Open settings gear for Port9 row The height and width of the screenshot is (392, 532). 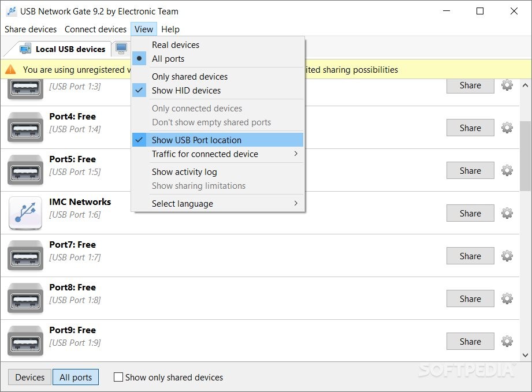(x=507, y=341)
